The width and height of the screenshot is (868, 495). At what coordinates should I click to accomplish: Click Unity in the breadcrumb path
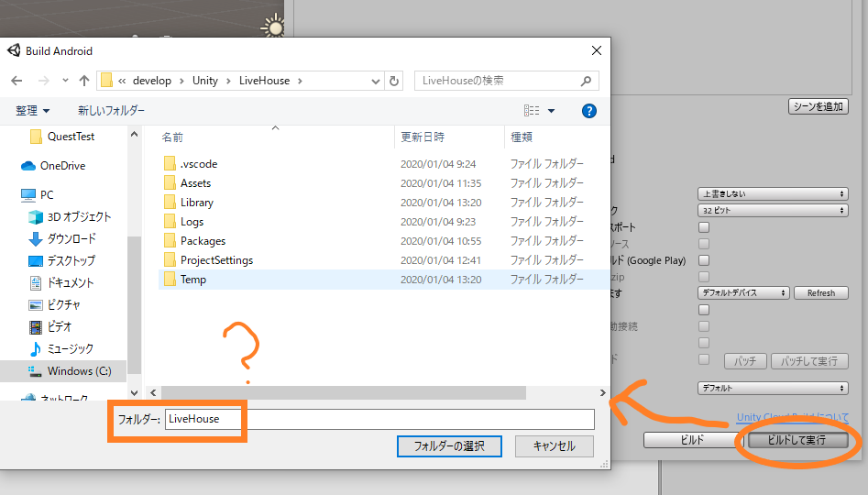(204, 81)
